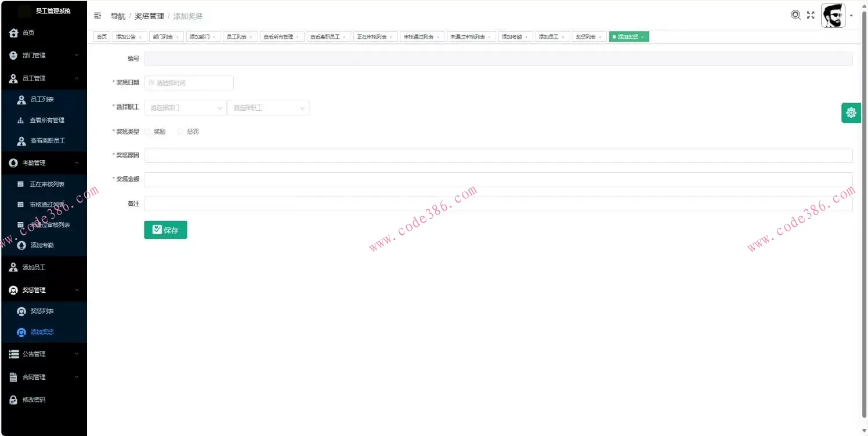Click the 奖惩列表 sidebar icon
The width and height of the screenshot is (868, 436).
(x=21, y=311)
